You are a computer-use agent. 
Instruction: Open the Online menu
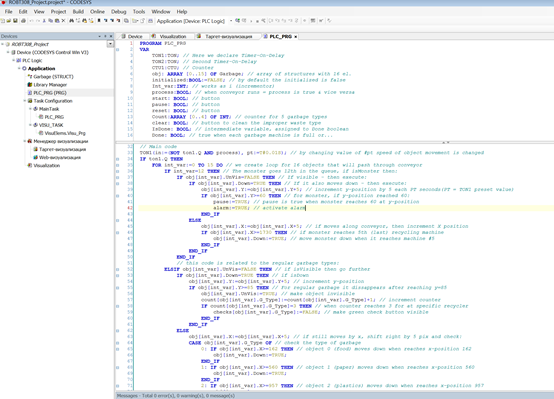(97, 12)
